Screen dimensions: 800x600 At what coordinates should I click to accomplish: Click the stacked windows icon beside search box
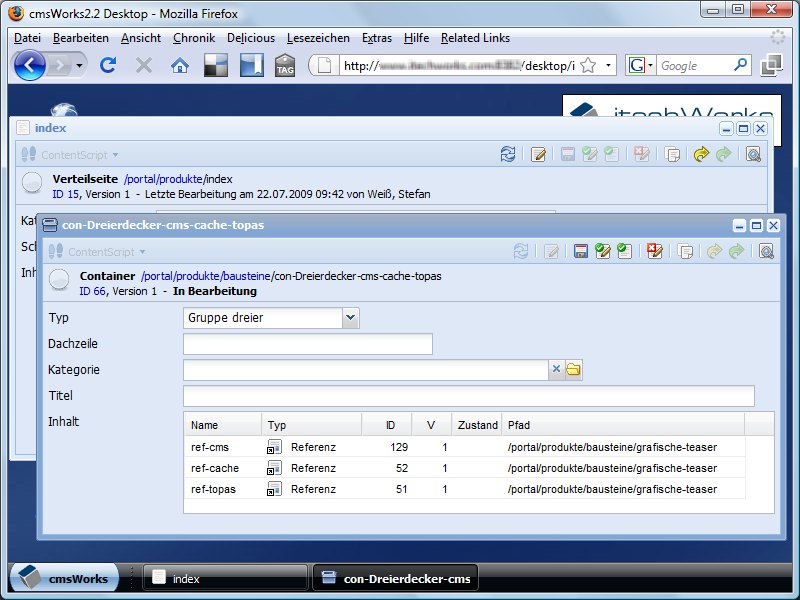pyautogui.click(x=771, y=65)
